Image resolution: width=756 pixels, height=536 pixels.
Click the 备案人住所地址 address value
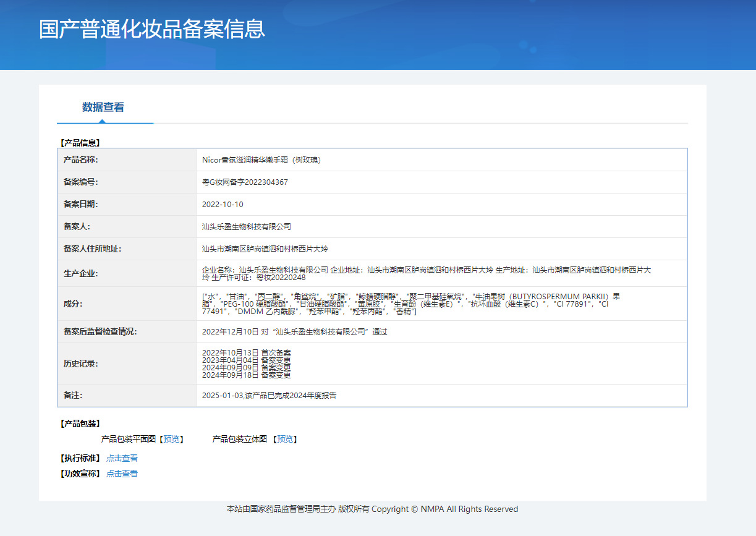(x=265, y=249)
